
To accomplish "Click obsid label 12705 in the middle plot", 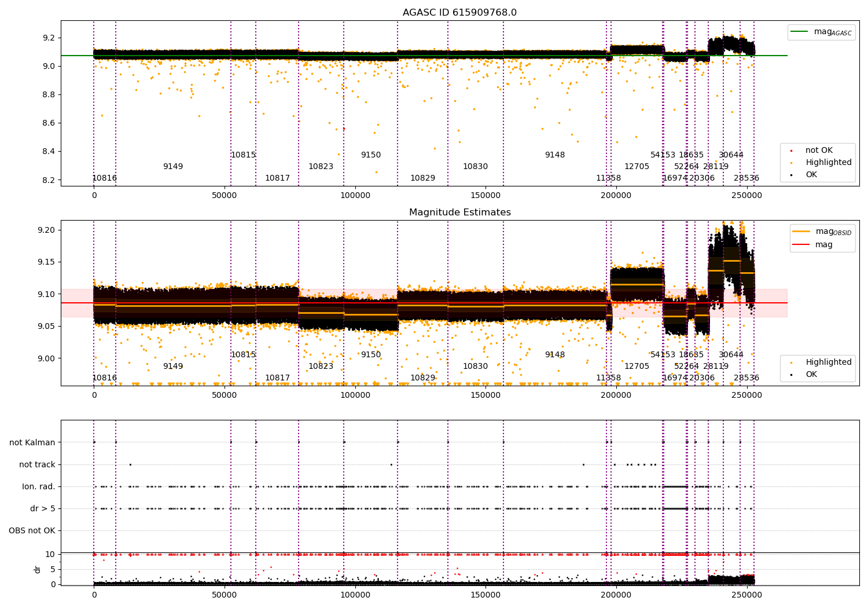I will coord(637,367).
